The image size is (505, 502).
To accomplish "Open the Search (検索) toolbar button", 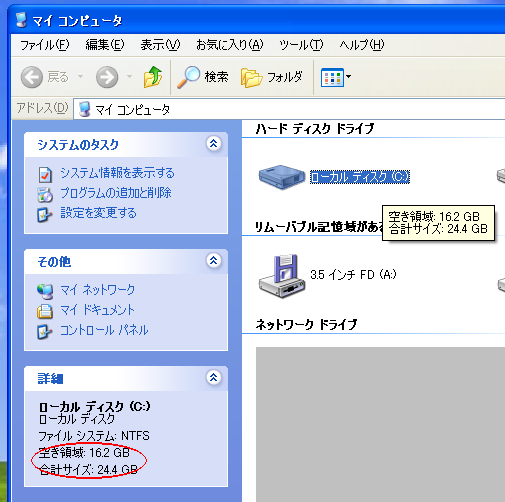I will pos(203,77).
